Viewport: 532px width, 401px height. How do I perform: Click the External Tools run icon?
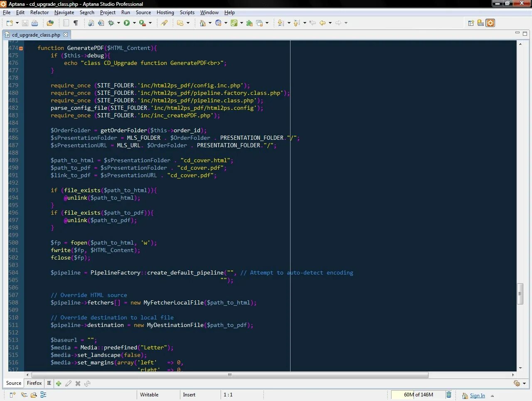[x=143, y=23]
